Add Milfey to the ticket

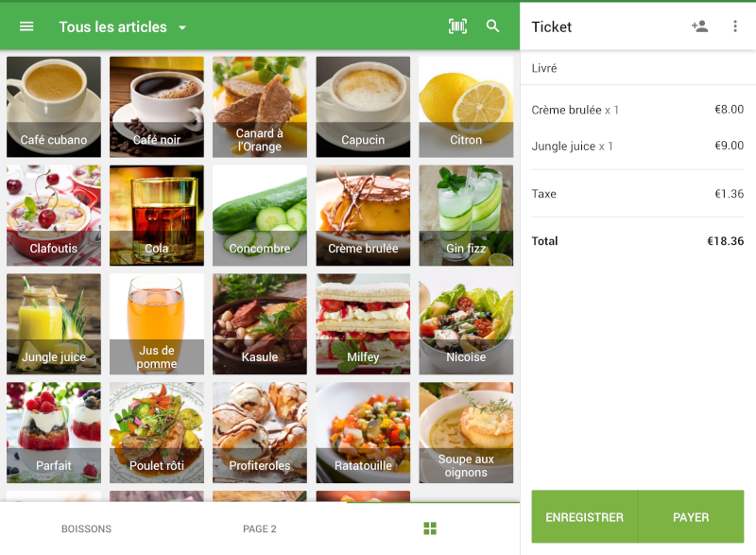[363, 324]
